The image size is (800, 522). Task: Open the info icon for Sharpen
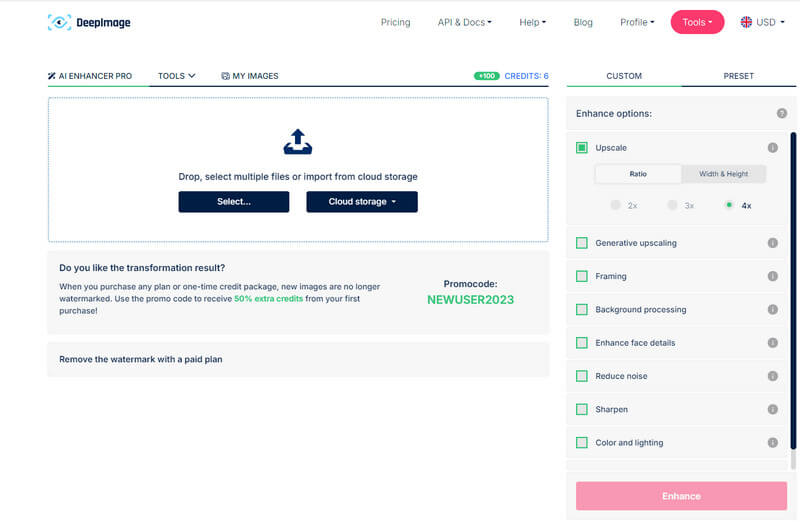772,409
